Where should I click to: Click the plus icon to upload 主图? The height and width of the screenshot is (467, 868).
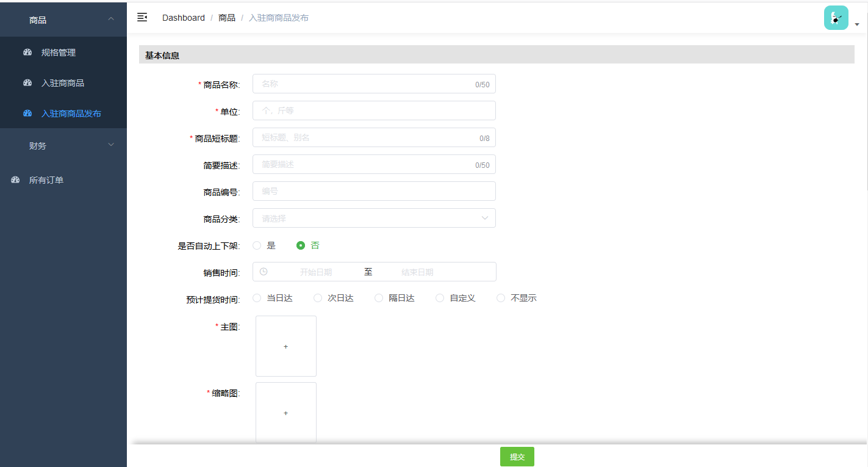[285, 346]
